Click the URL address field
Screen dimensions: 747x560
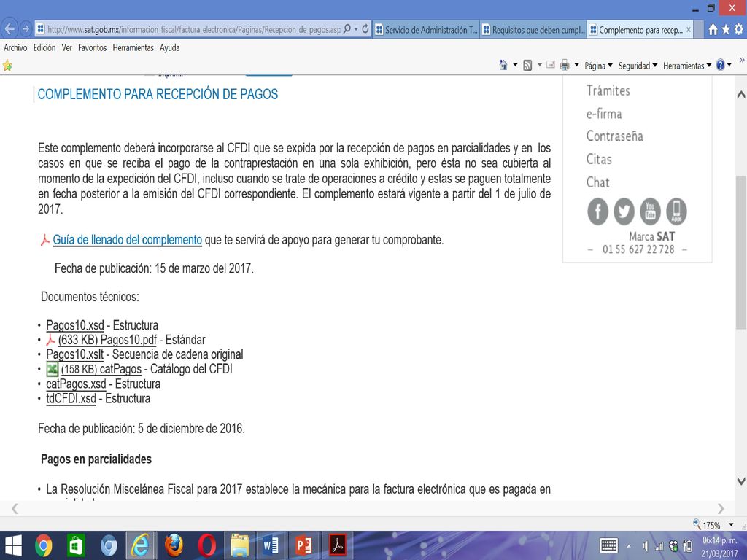pos(193,29)
